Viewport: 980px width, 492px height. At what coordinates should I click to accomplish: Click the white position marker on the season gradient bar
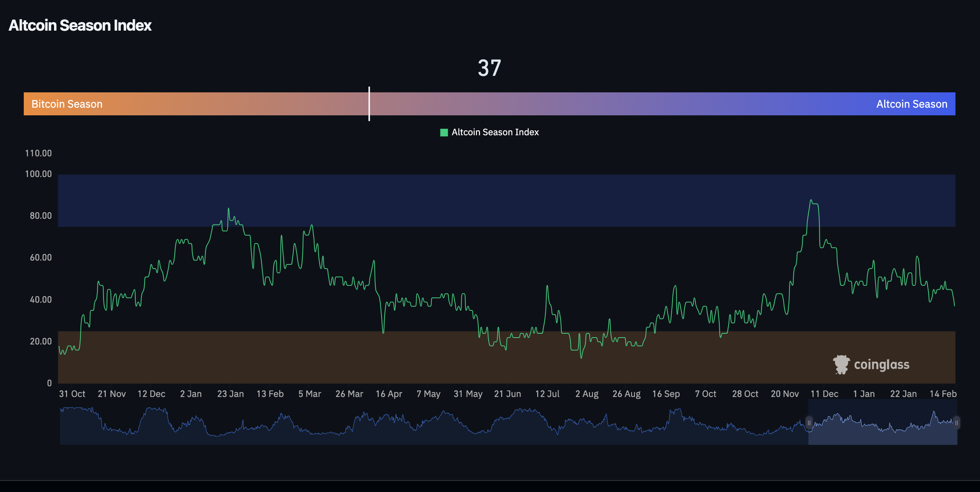369,103
